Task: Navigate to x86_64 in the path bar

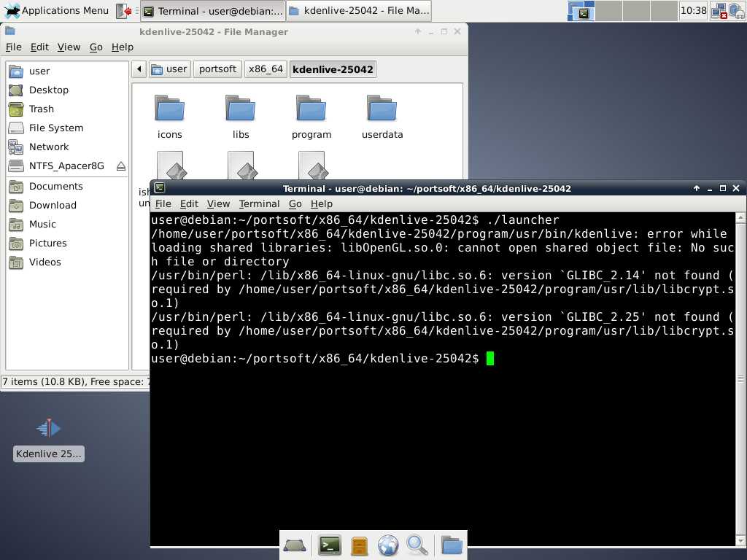Action: pos(266,69)
